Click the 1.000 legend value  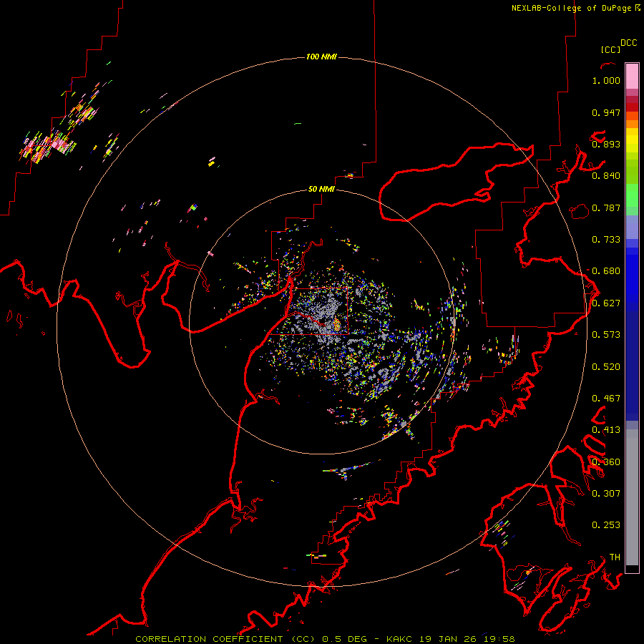(x=606, y=80)
